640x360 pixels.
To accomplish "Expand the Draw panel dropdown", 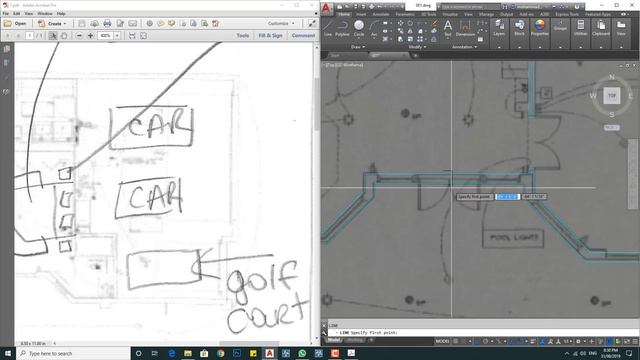I will 358,47.
